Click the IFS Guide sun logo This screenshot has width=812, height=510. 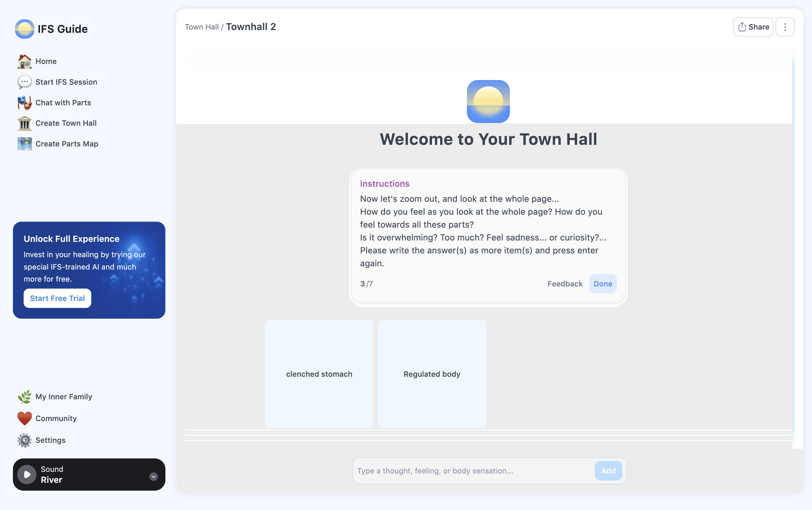25,29
